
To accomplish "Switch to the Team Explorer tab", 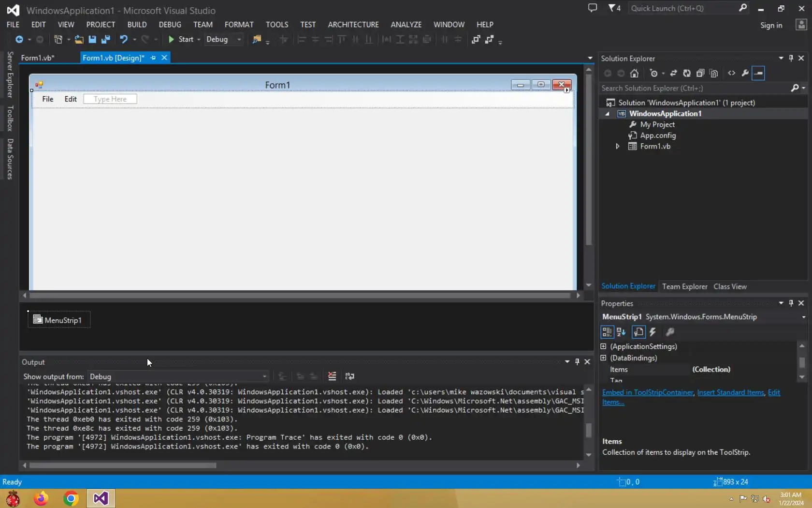I will click(684, 286).
